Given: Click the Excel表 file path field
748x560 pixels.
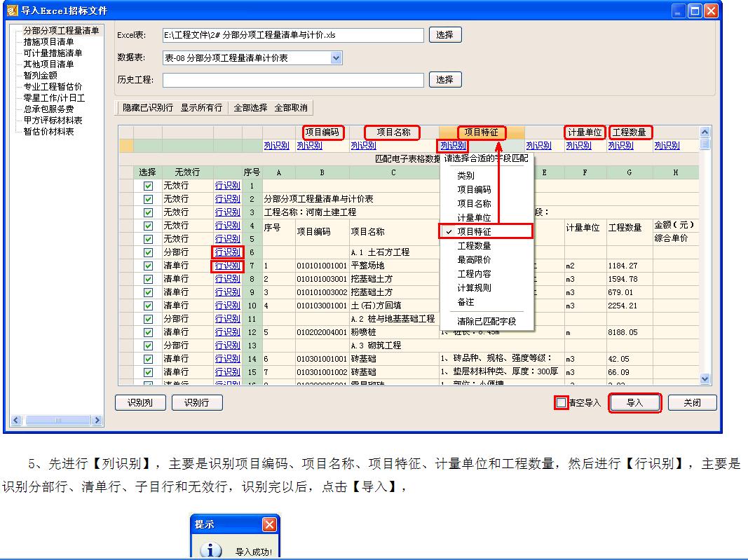Looking at the screenshot, I should 293,35.
